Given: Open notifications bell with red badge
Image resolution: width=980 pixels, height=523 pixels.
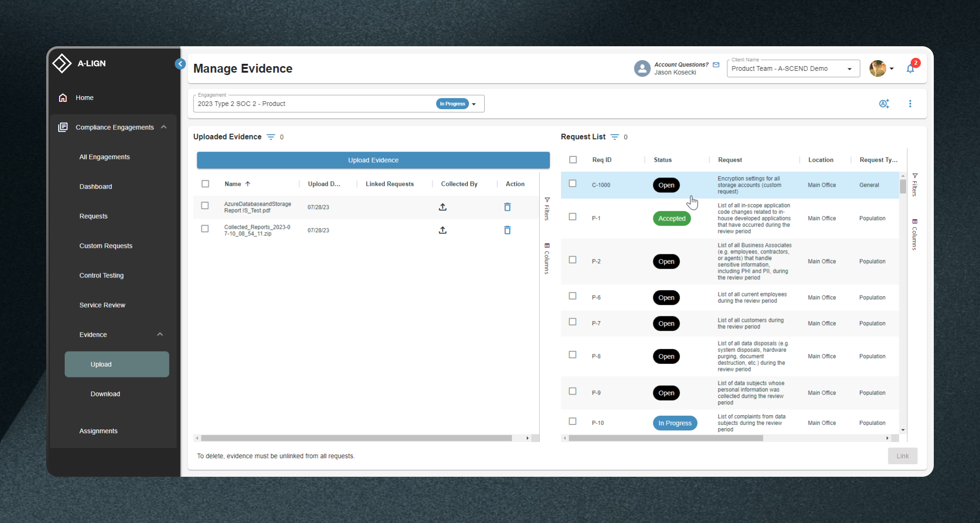Looking at the screenshot, I should tap(910, 69).
